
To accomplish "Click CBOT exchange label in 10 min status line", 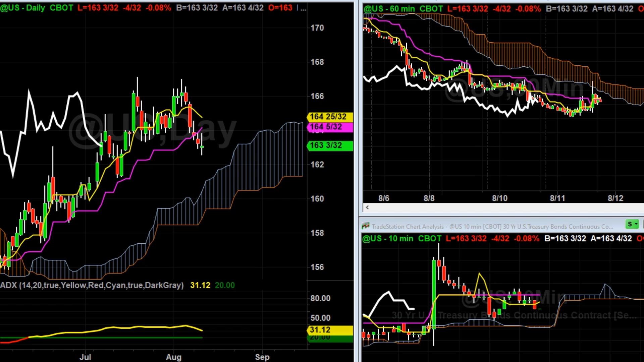I will click(430, 239).
